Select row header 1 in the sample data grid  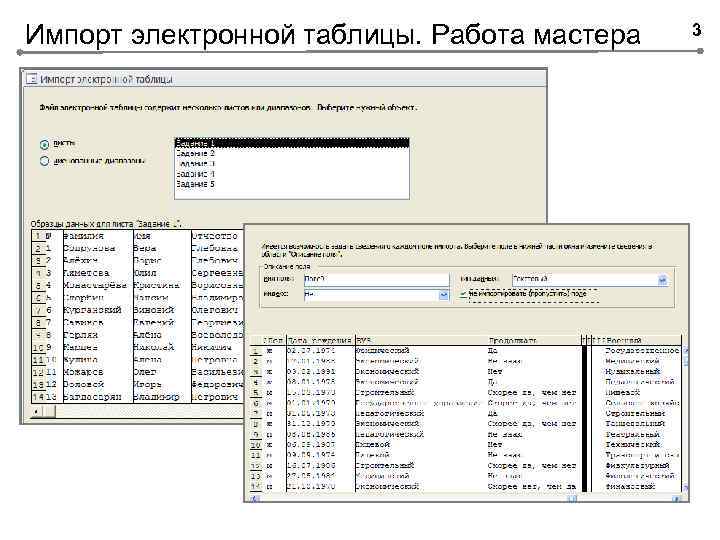point(39,236)
